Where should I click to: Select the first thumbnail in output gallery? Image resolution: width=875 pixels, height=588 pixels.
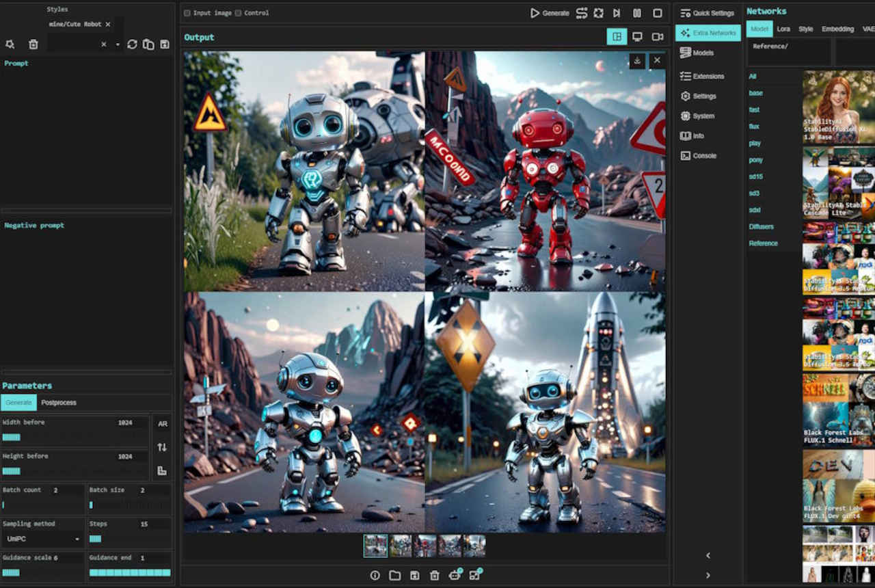pyautogui.click(x=375, y=546)
